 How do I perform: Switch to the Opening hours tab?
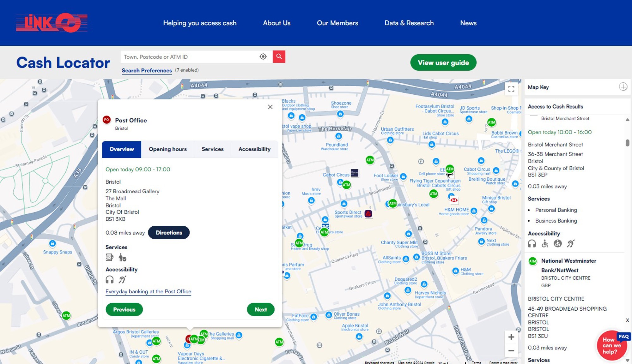[x=167, y=149]
